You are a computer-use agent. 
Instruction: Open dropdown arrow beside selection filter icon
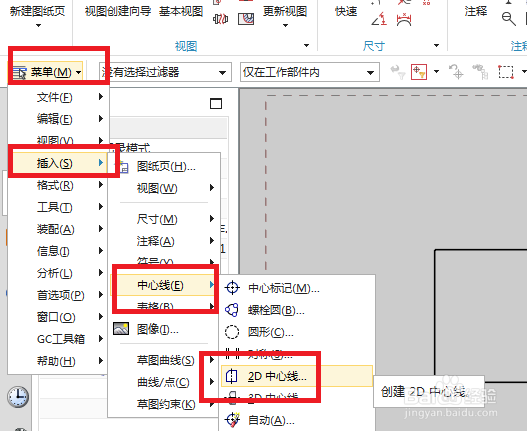pos(436,72)
